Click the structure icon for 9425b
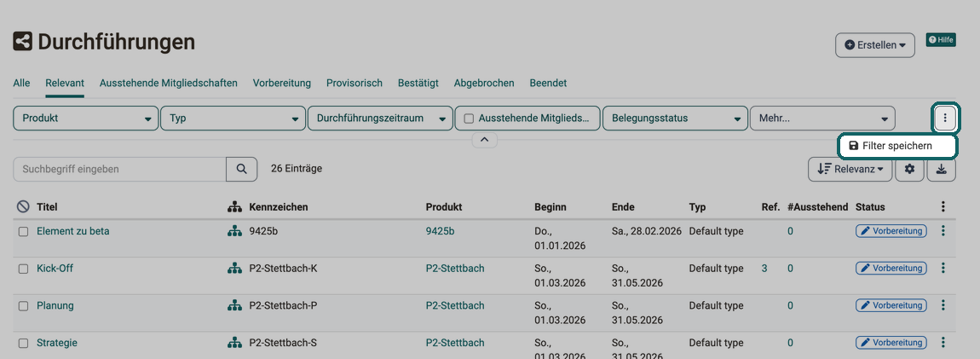980x359 pixels. point(234,231)
